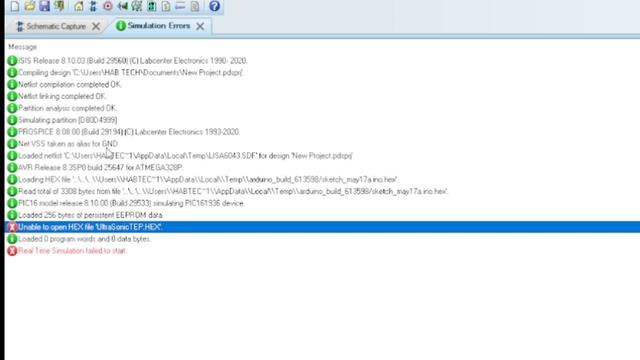Launch the 3D Visualizer icon
The height and width of the screenshot is (360, 640).
coord(122,6)
